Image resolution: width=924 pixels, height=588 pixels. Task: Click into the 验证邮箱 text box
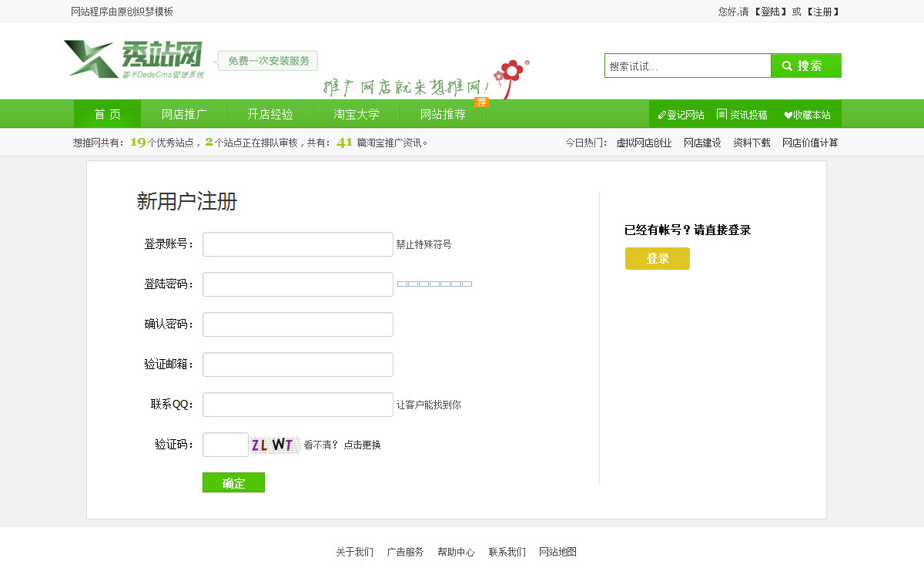coord(297,365)
